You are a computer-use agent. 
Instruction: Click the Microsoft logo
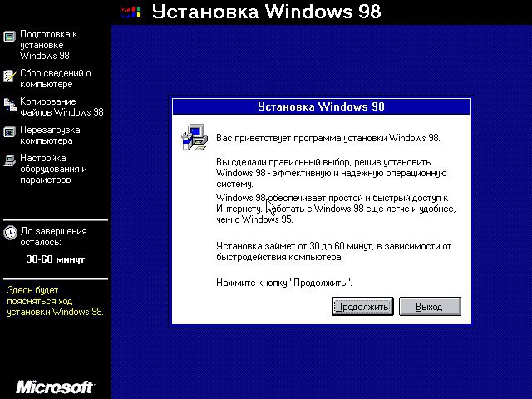point(56,387)
